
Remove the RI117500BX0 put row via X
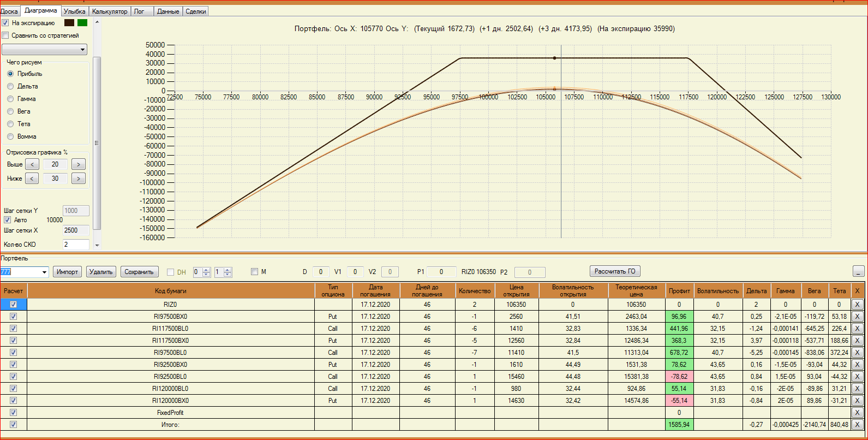857,341
